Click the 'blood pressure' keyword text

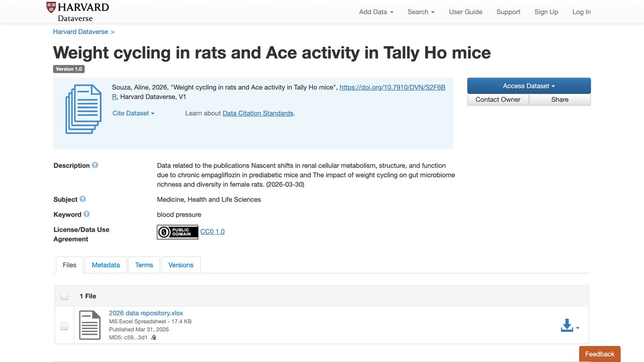[x=179, y=214]
